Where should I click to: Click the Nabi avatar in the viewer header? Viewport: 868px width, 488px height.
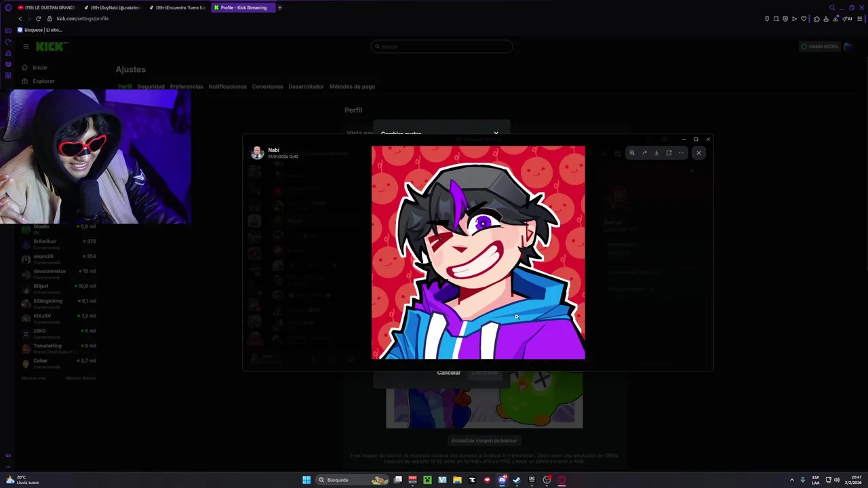coord(257,153)
